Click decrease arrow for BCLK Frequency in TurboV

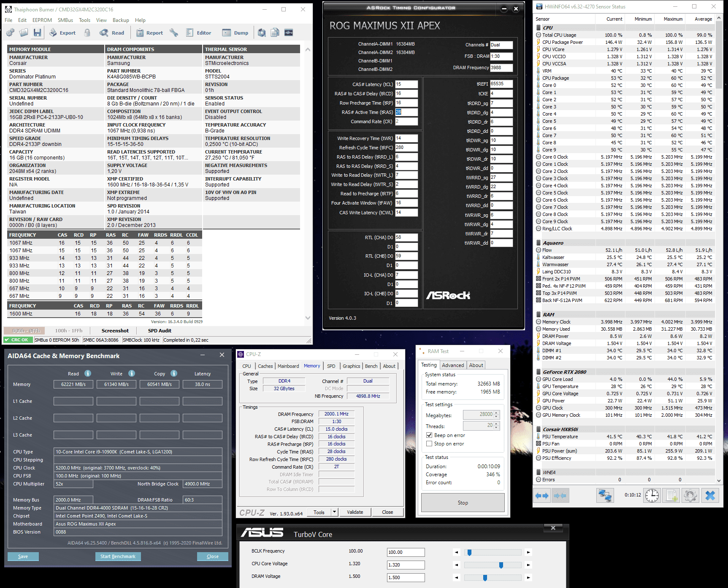457,552
